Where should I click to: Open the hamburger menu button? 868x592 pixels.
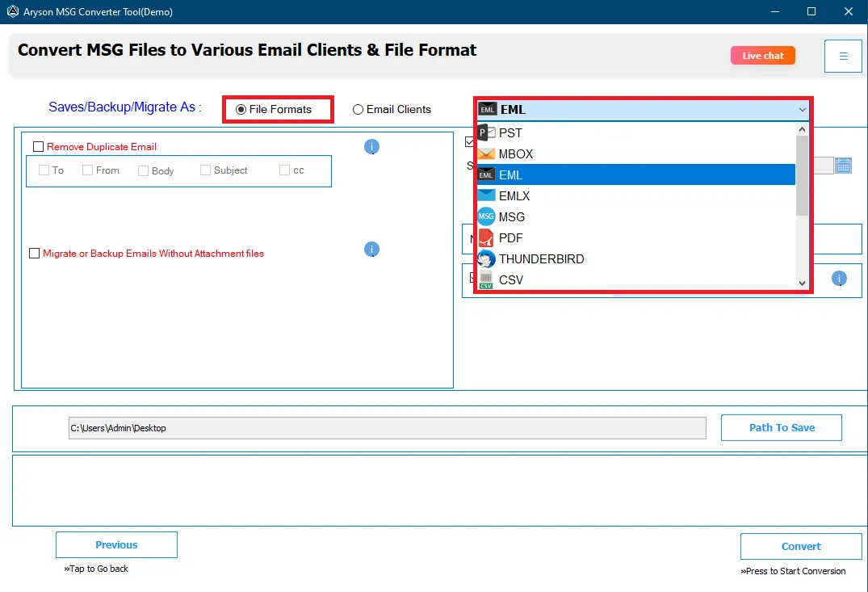click(x=843, y=56)
